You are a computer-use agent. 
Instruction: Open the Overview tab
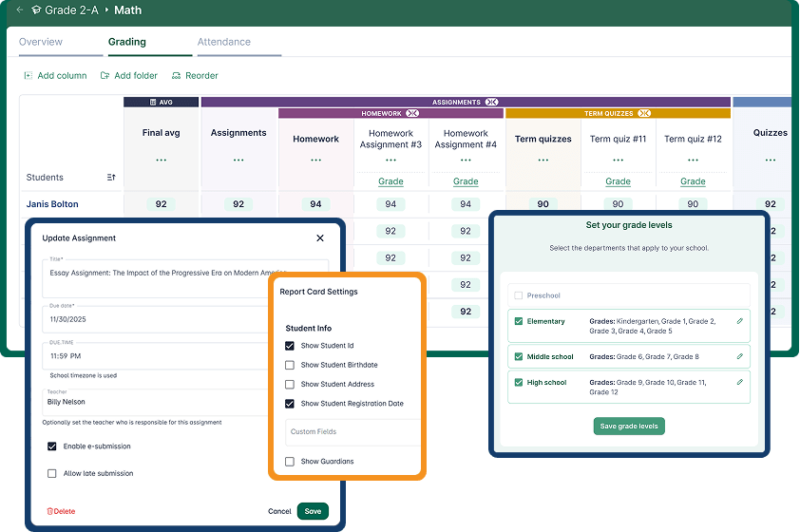point(41,42)
